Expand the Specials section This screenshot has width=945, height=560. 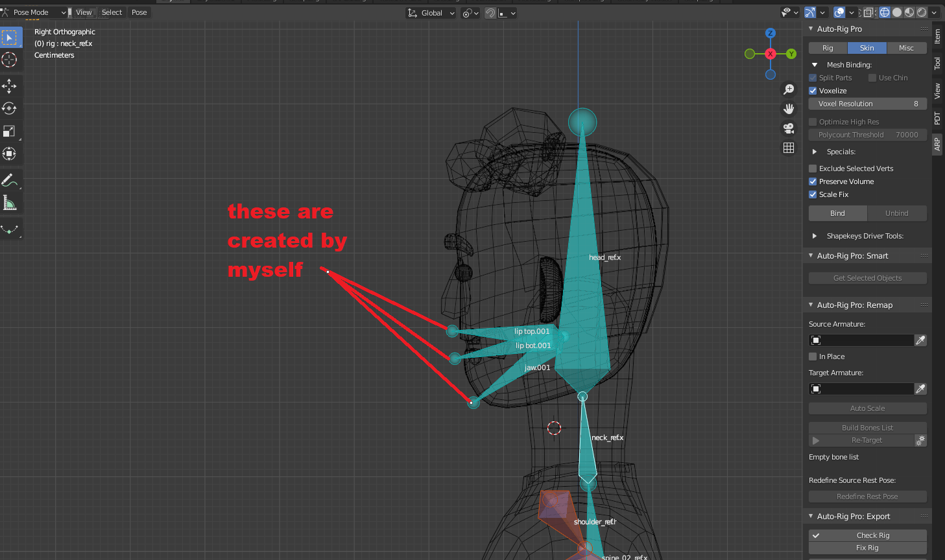815,152
